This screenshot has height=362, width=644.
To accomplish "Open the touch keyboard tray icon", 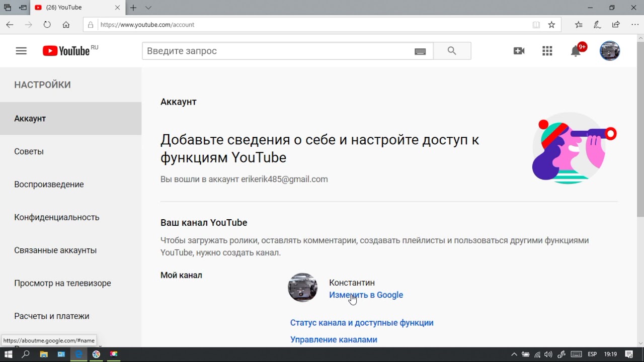I will click(x=577, y=354).
